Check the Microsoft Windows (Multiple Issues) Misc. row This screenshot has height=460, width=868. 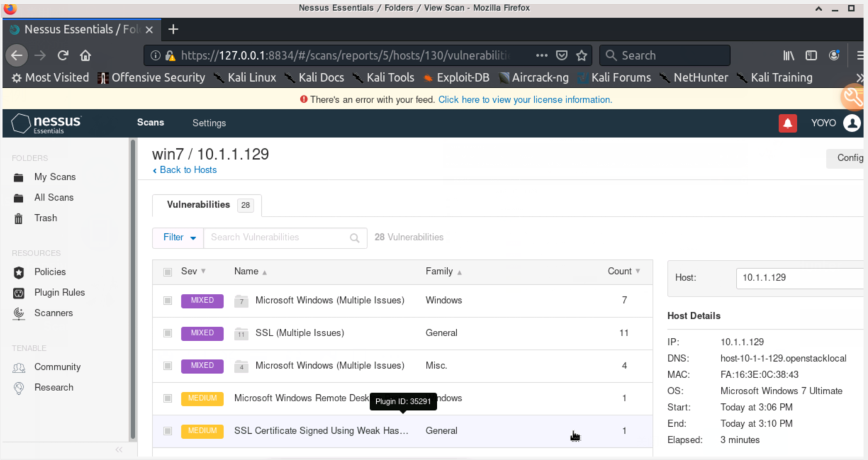pos(167,365)
